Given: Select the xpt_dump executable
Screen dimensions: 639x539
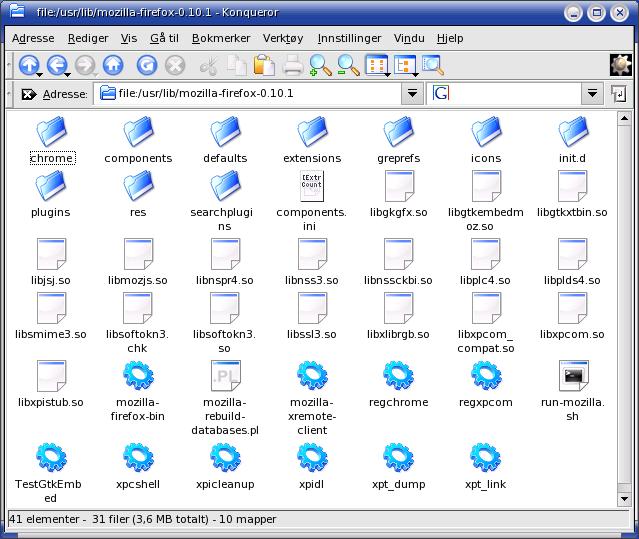Looking at the screenshot, I should click(399, 466).
